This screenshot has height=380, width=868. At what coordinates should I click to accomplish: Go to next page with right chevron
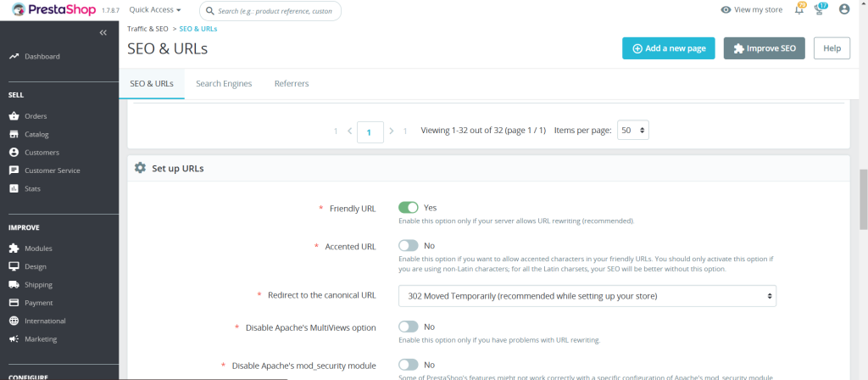(392, 131)
